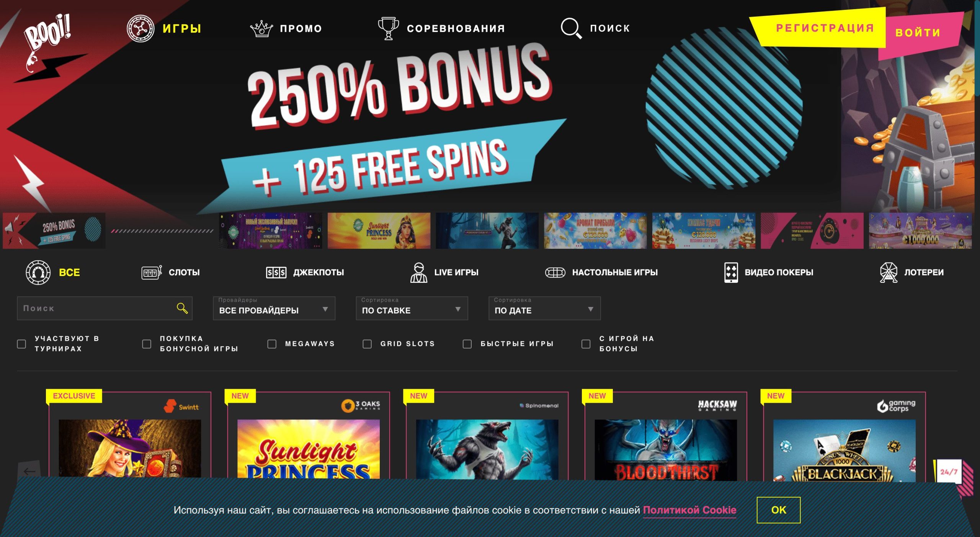Image resolution: width=980 pixels, height=537 pixels.
Task: Select the lottery wheel Лотереи icon
Action: click(x=889, y=273)
